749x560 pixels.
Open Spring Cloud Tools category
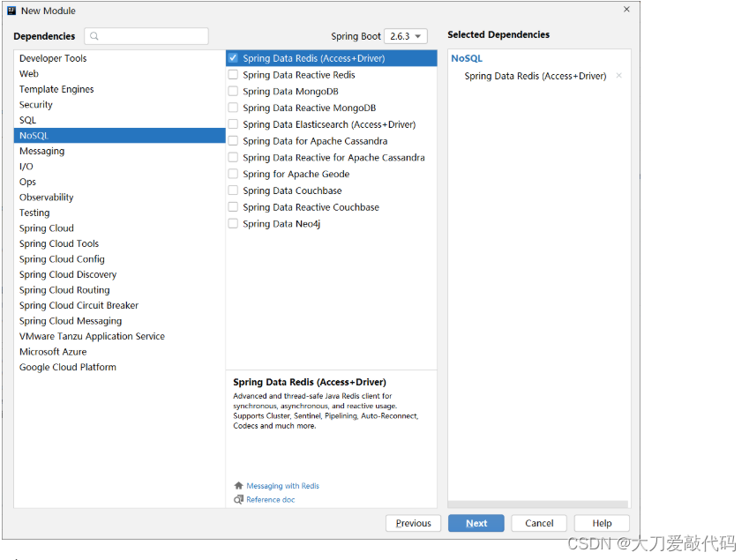coord(119,243)
